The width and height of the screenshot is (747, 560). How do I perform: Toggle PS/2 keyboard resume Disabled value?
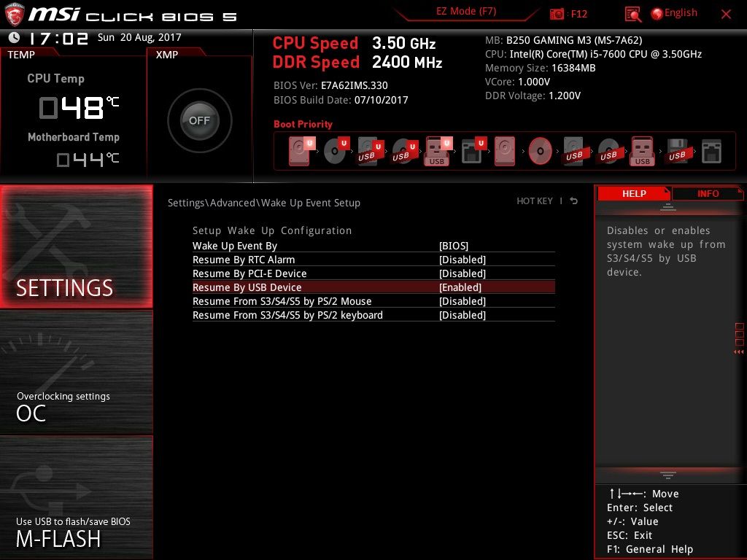[462, 315]
